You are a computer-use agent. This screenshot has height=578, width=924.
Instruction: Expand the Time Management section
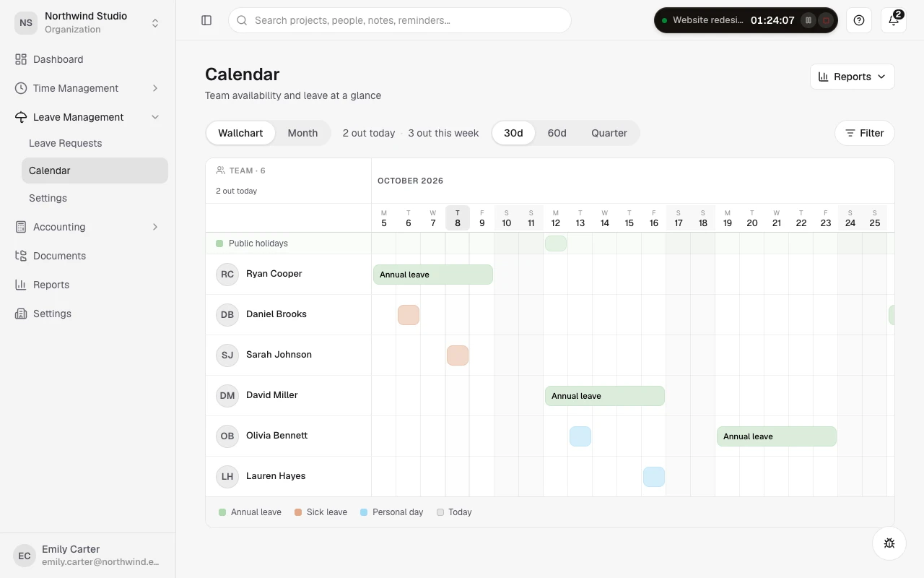[87, 88]
